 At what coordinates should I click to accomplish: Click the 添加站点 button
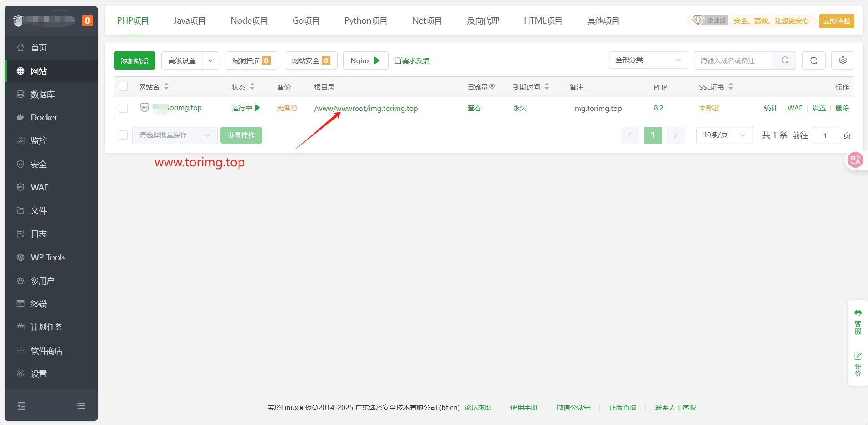point(134,60)
